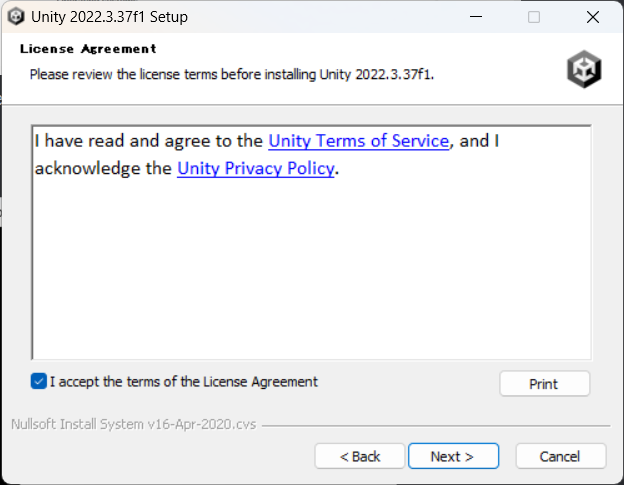Click the "Unity 2022.3.37f1 Setup" title text
The height and width of the screenshot is (485, 624).
click(x=109, y=17)
